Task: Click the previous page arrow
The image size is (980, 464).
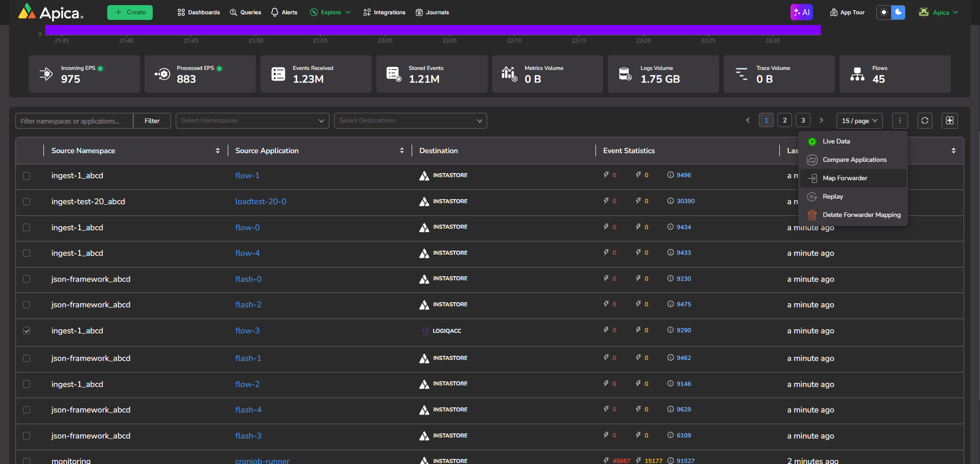Action: (x=748, y=120)
